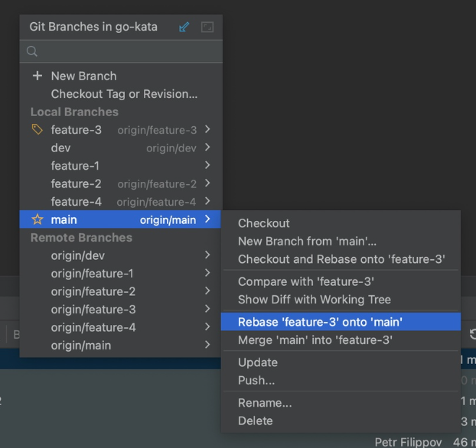Choose Merge 'main' into 'feature-3'
Screen dimensions: 476x448
[315, 340]
